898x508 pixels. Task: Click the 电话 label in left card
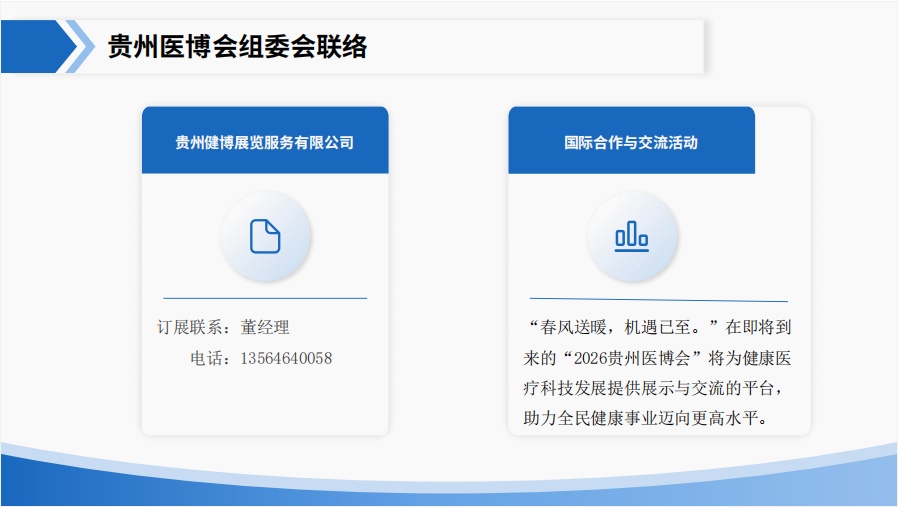point(210,358)
